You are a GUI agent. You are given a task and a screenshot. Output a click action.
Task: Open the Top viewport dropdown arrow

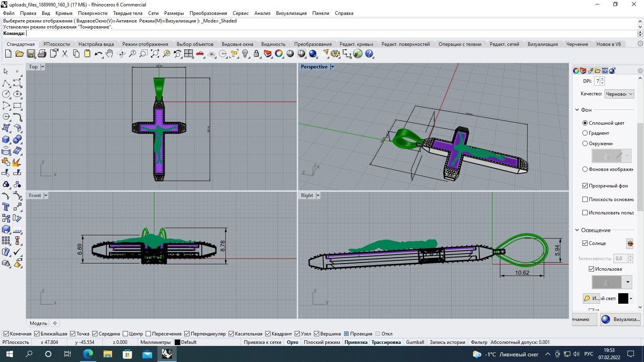[43, 67]
